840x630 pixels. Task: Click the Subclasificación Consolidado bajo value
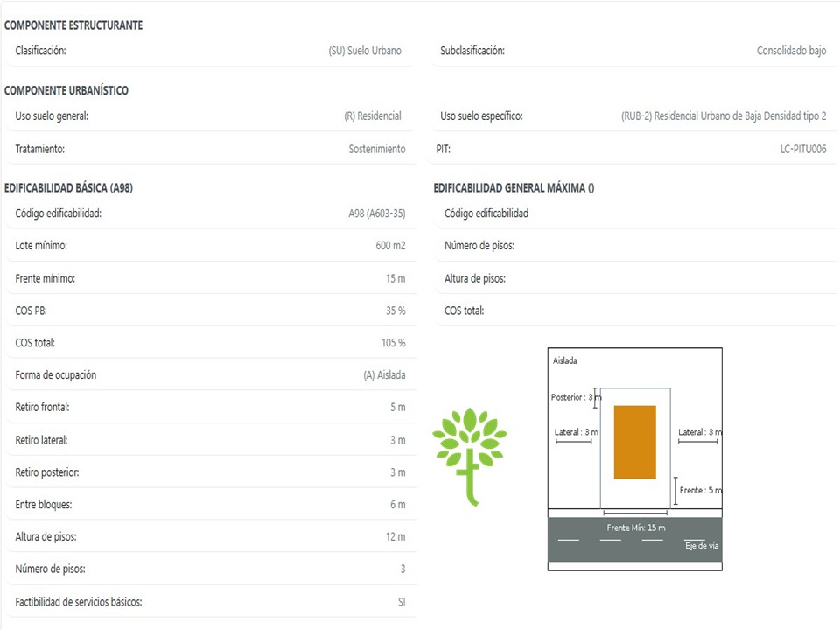[x=791, y=51]
